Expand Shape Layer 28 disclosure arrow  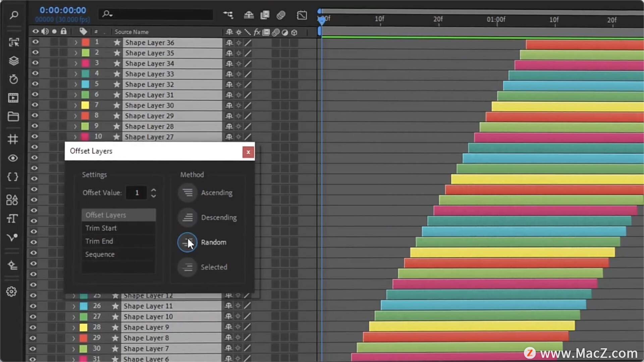click(x=75, y=126)
